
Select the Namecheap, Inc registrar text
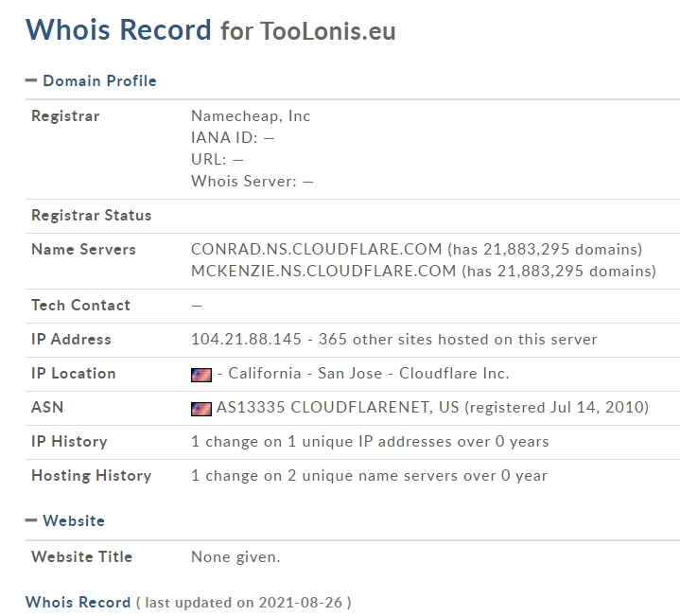251,115
